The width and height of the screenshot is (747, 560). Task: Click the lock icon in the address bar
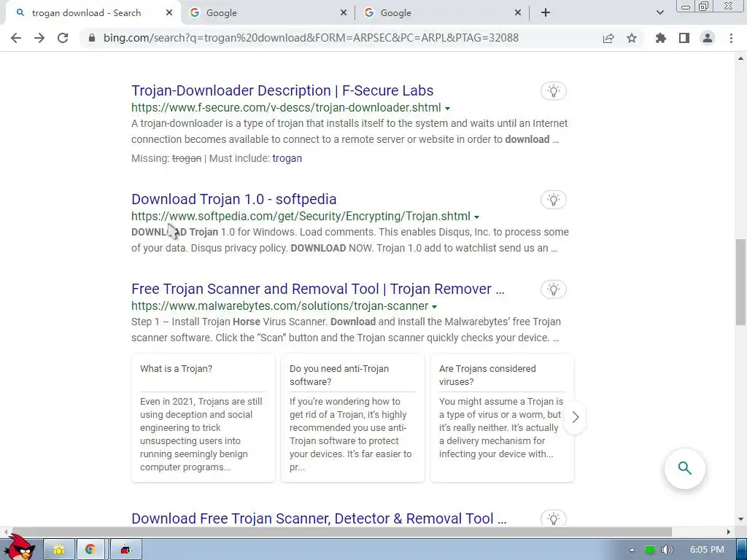pyautogui.click(x=92, y=38)
